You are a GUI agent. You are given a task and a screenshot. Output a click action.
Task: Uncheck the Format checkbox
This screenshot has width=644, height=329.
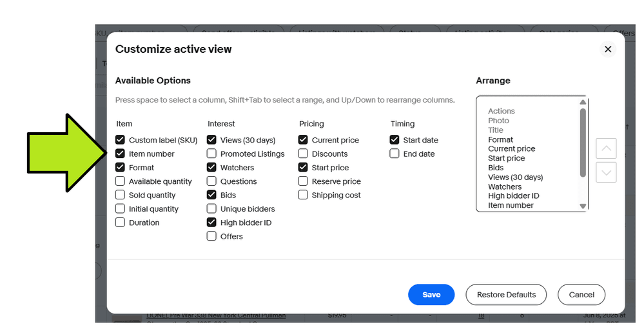pyautogui.click(x=120, y=167)
